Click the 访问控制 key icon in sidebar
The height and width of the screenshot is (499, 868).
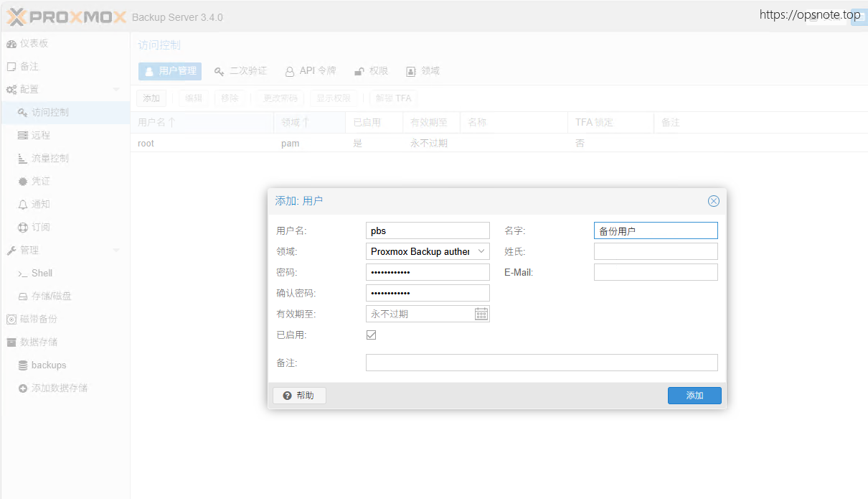(23, 113)
